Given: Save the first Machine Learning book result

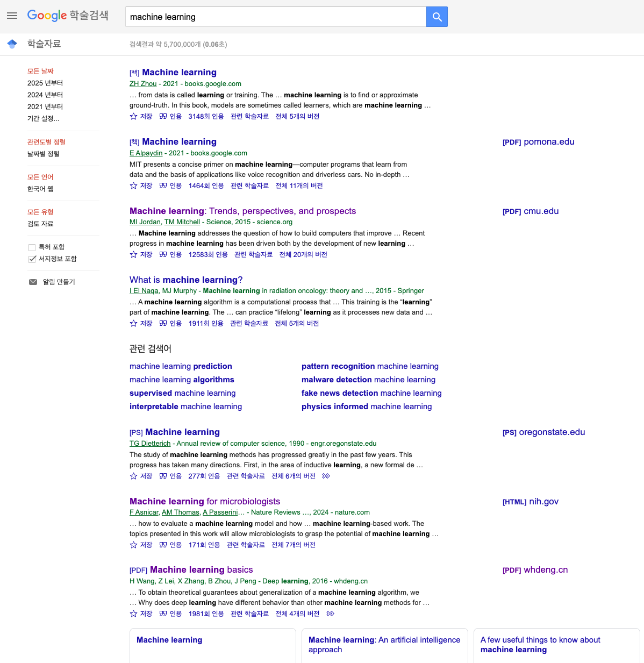Looking at the screenshot, I should (x=141, y=116).
